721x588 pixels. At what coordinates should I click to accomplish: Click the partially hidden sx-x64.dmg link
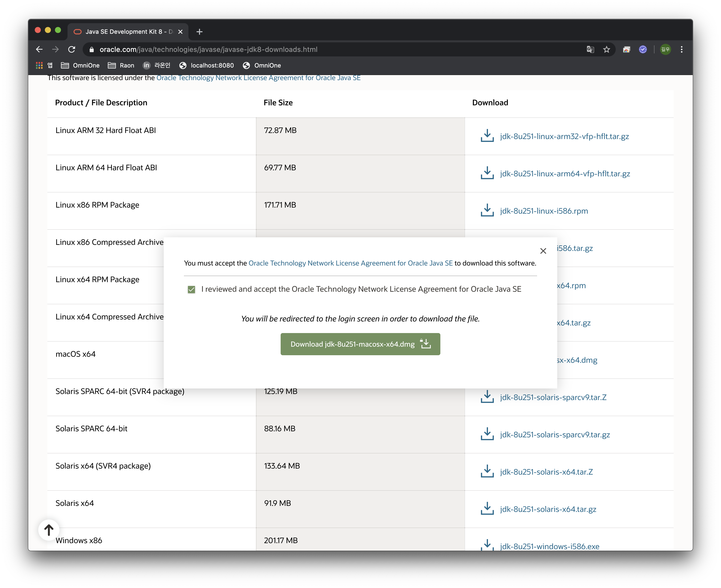577,360
